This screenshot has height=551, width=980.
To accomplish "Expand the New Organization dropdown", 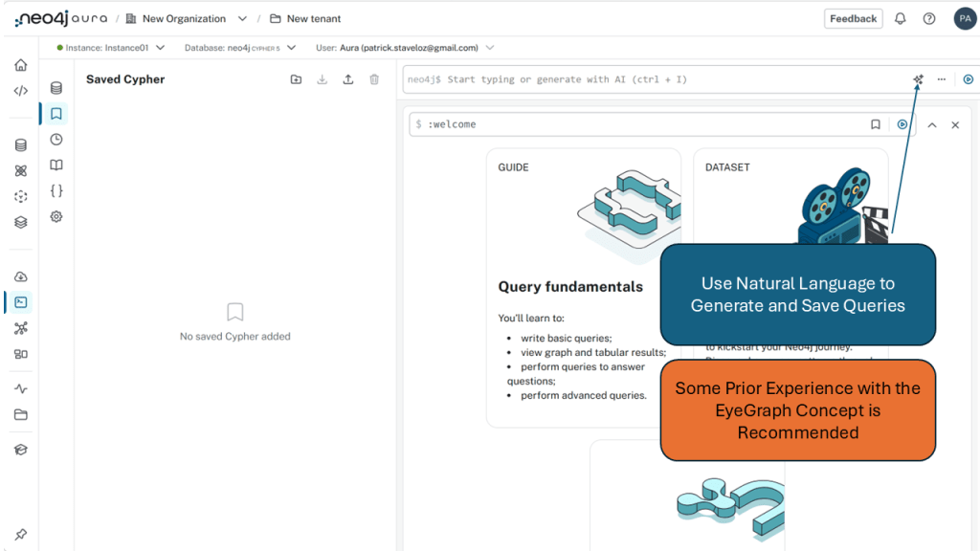I will tap(242, 18).
